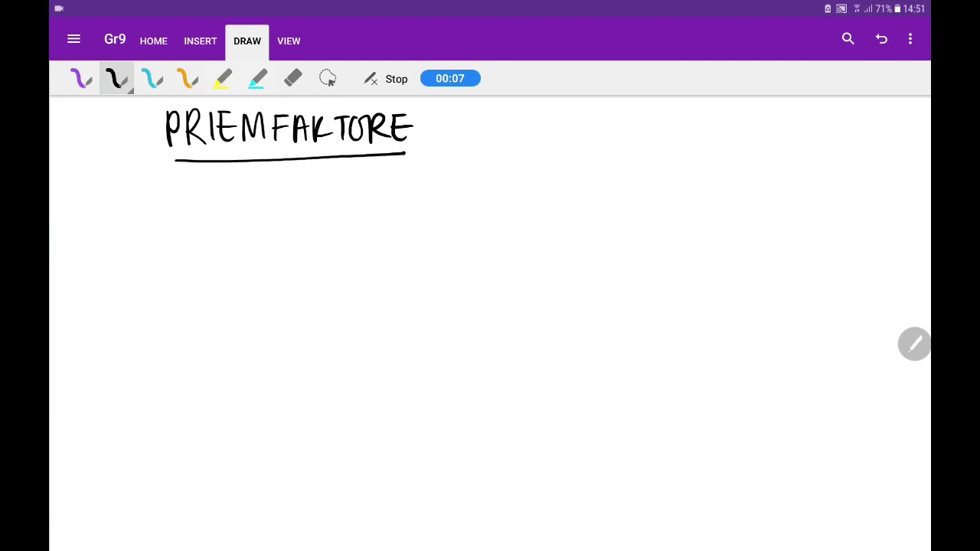Select the cyan highlighter tool
The width and height of the screenshot is (980, 551).
point(257,78)
